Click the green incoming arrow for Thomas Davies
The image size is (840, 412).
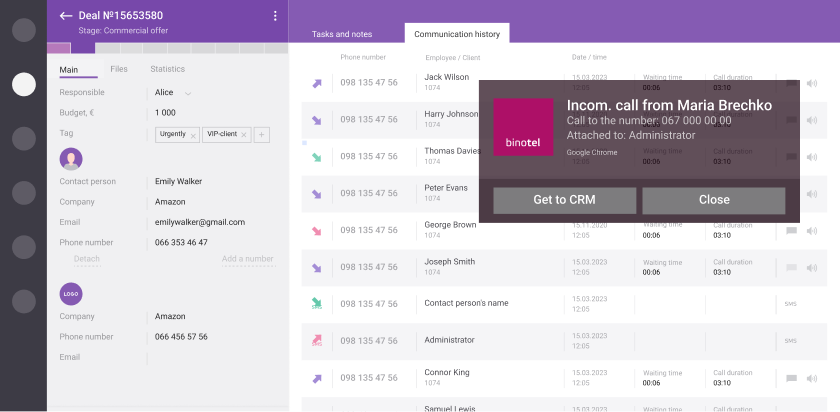click(317, 158)
